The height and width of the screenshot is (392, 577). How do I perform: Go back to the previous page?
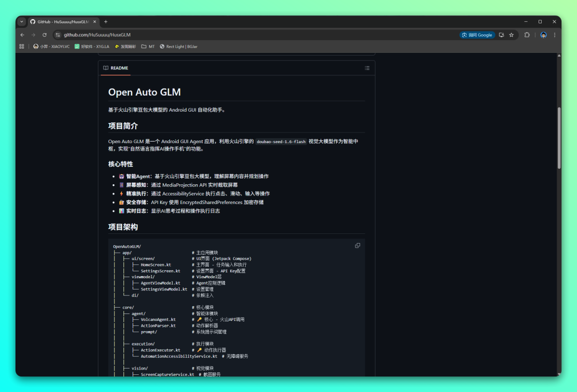point(22,35)
